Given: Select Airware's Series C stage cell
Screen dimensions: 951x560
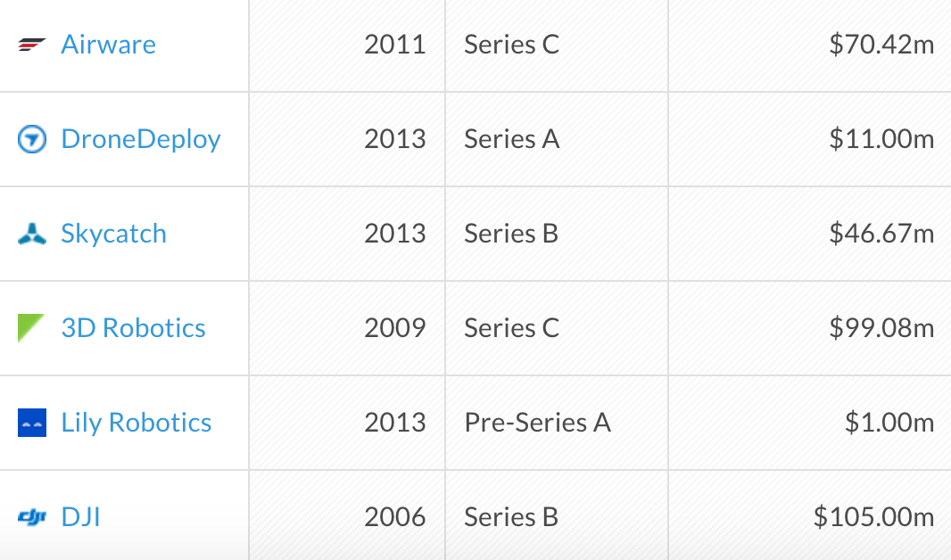Looking at the screenshot, I should (x=511, y=45).
